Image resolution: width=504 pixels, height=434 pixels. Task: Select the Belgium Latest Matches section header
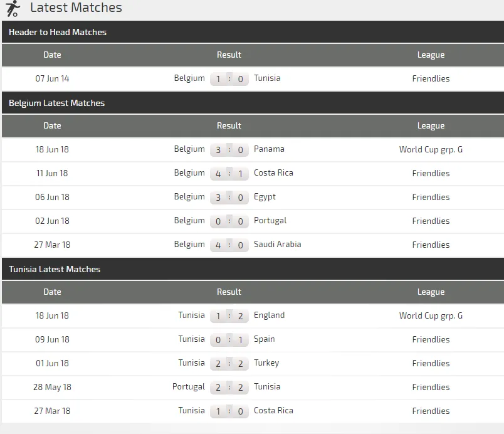57,103
